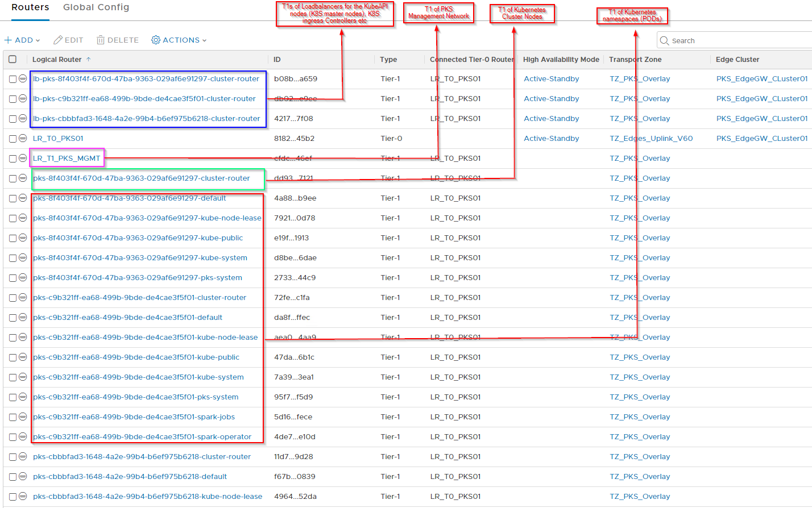Click the circle status icon for LR_T0_PKS01
This screenshot has width=812, height=508.
pyautogui.click(x=23, y=138)
